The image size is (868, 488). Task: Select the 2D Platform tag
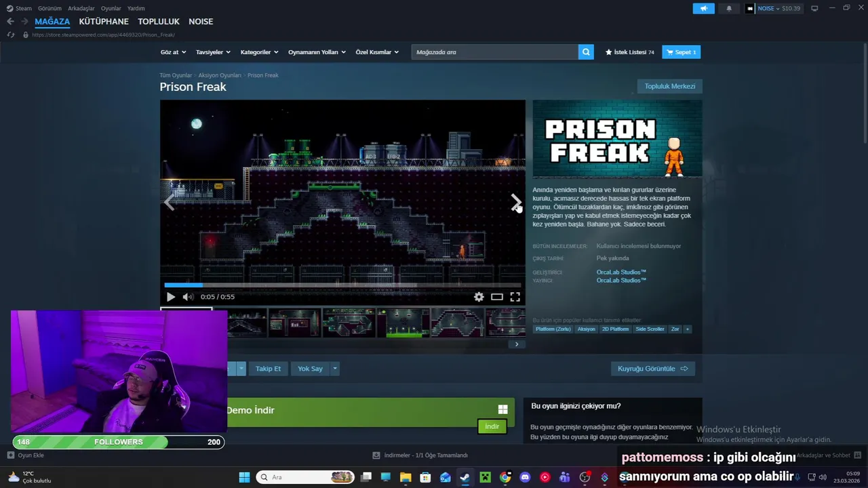click(615, 329)
